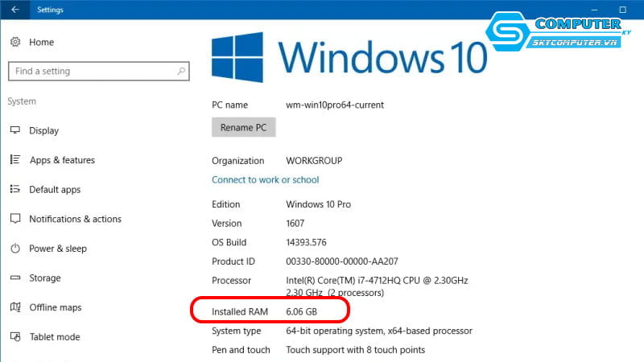Viewport: 644px width, 362px height.
Task: Go to Default apps
Action: point(55,190)
